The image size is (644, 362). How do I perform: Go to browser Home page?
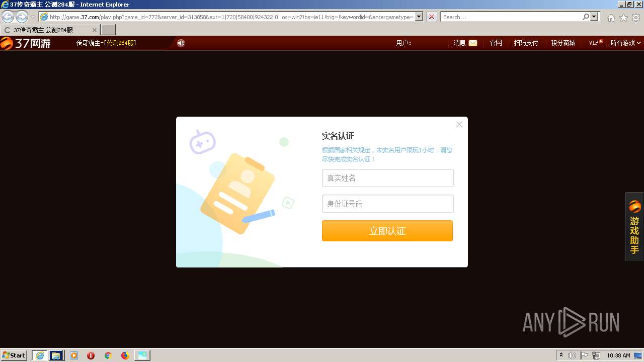point(611,18)
